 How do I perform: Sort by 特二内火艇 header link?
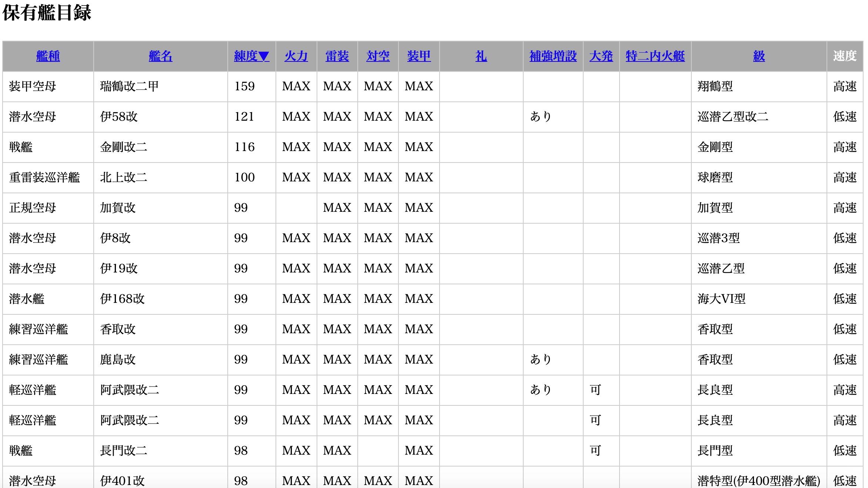[x=655, y=56]
